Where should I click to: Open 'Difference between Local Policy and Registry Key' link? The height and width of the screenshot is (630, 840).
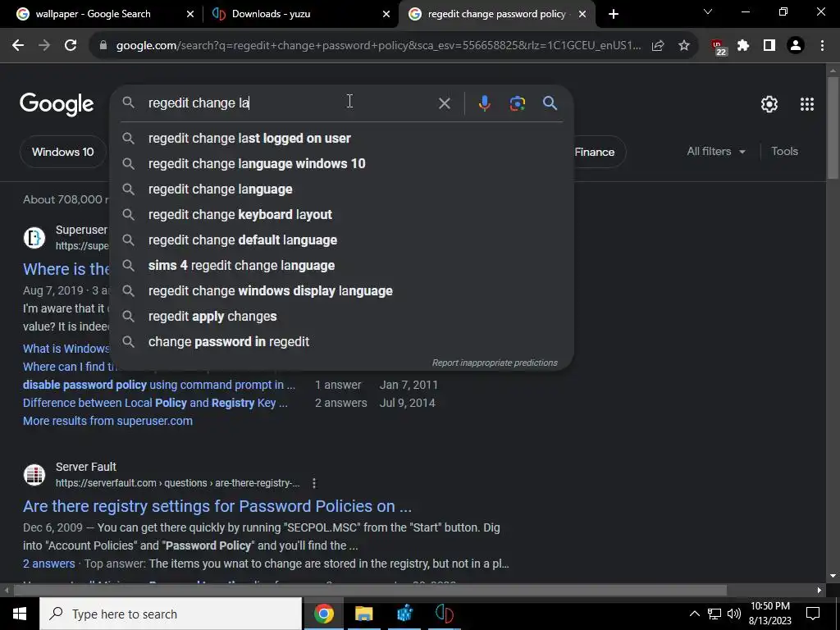point(155,403)
